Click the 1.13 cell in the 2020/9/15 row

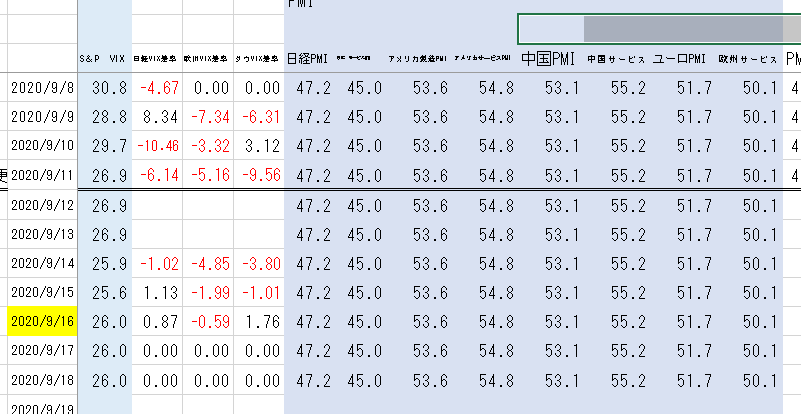click(x=157, y=293)
